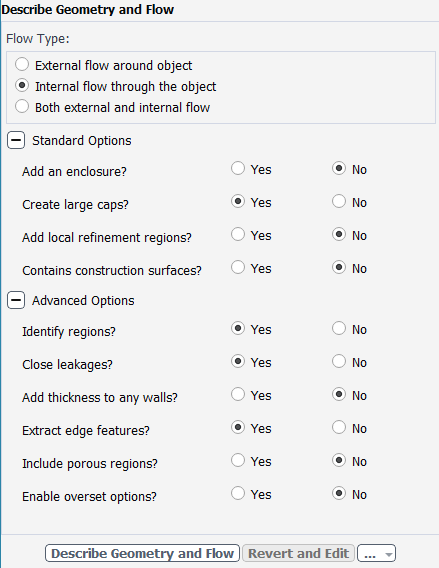
Task: Collapse the Advanced Options section
Action: (16, 300)
